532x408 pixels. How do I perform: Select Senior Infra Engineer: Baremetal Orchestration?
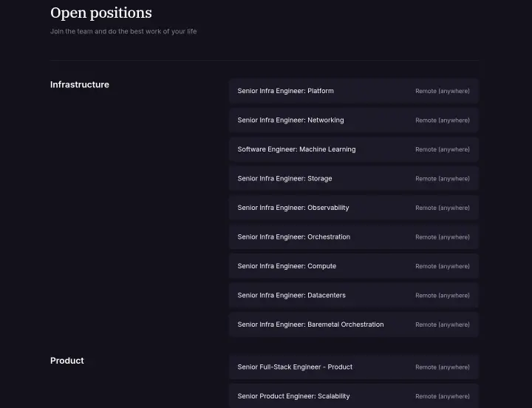click(x=353, y=324)
